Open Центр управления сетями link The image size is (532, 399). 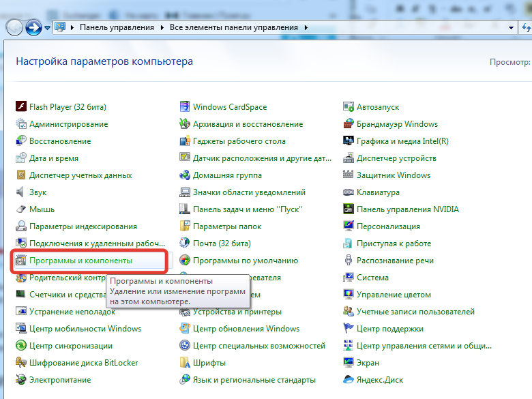click(x=424, y=346)
